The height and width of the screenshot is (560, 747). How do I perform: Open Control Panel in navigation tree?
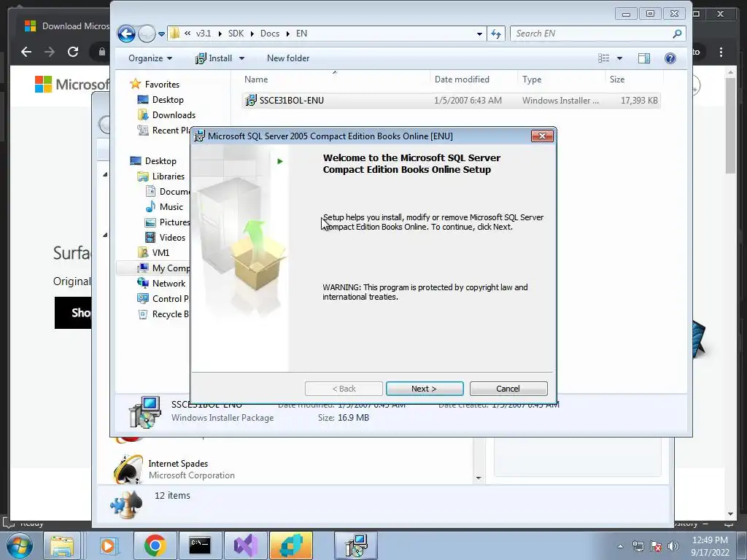click(x=163, y=298)
